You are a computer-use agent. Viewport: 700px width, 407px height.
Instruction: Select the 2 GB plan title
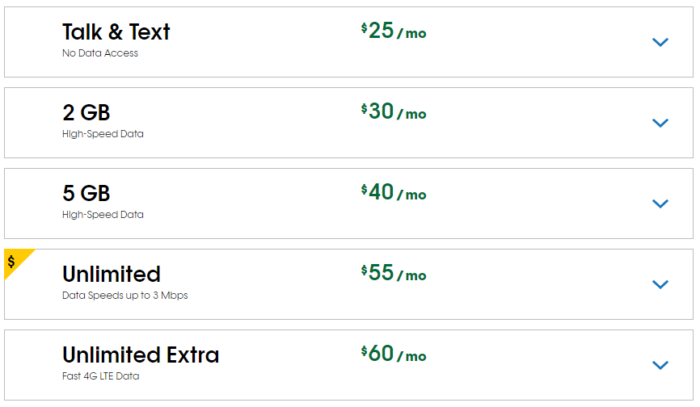point(86,112)
